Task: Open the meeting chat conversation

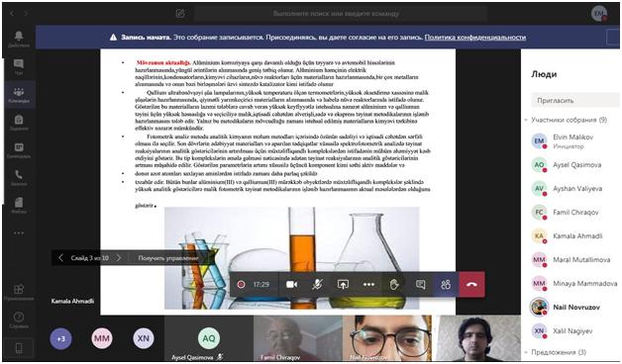Action: point(420,285)
